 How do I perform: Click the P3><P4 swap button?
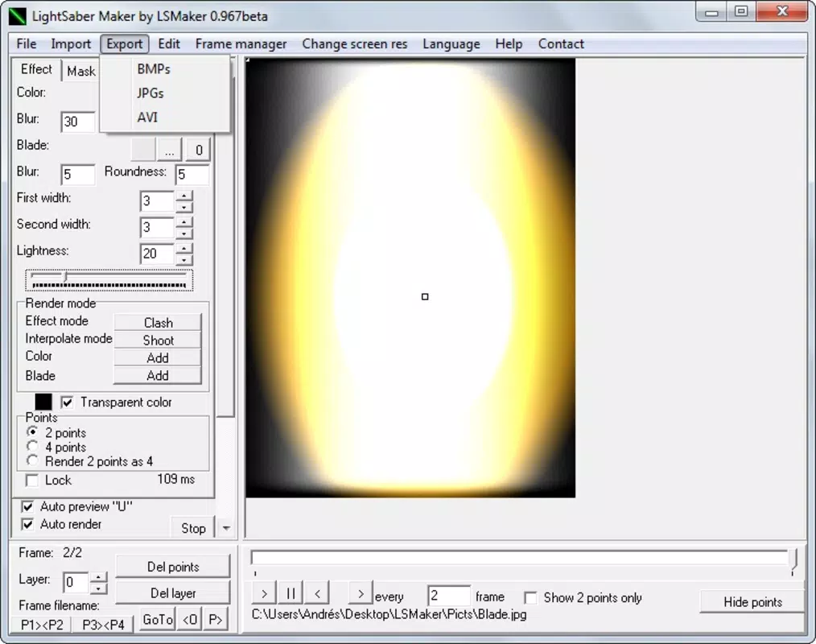(103, 625)
